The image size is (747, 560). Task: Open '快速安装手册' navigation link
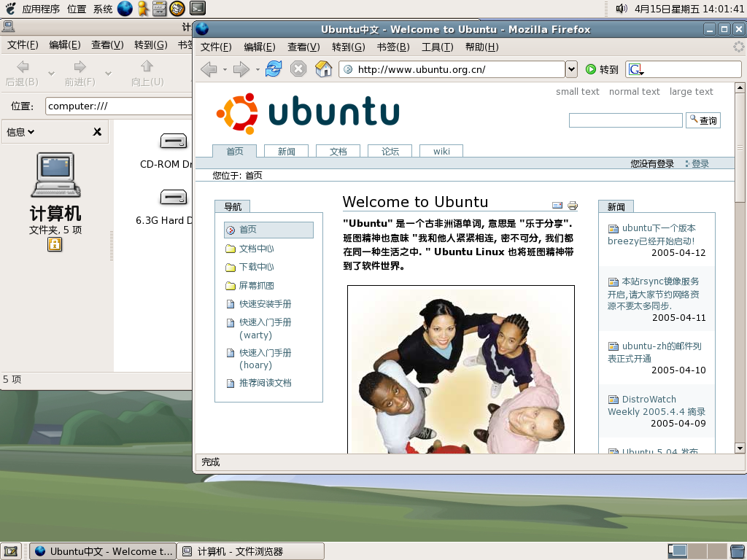click(x=265, y=304)
